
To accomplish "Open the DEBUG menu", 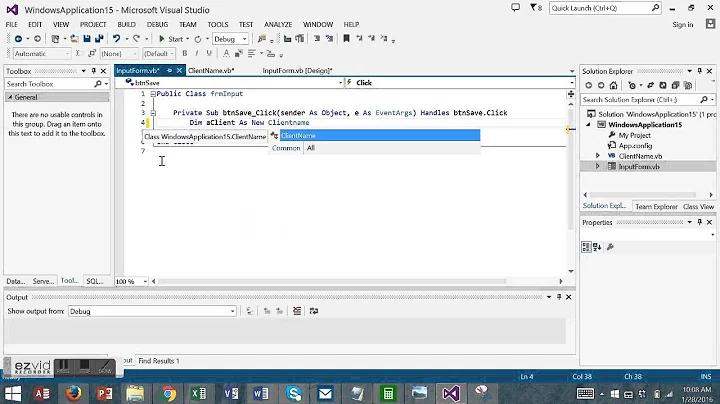I will [x=157, y=24].
